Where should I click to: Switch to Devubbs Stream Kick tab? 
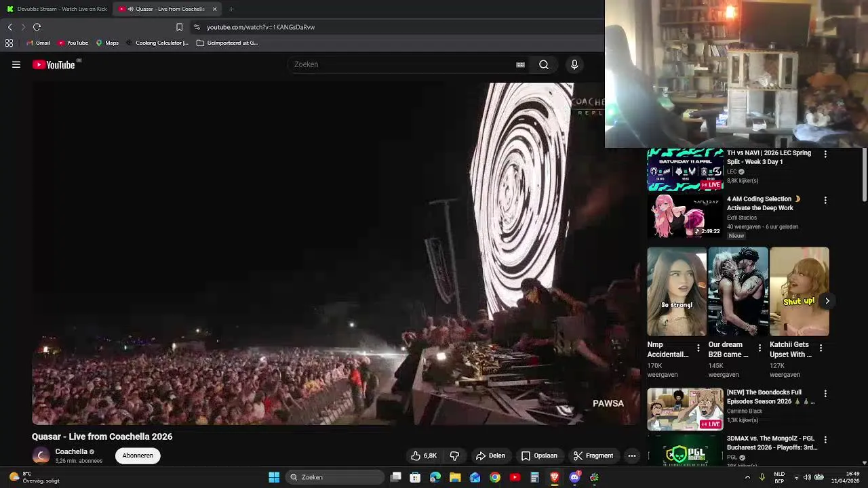57,9
